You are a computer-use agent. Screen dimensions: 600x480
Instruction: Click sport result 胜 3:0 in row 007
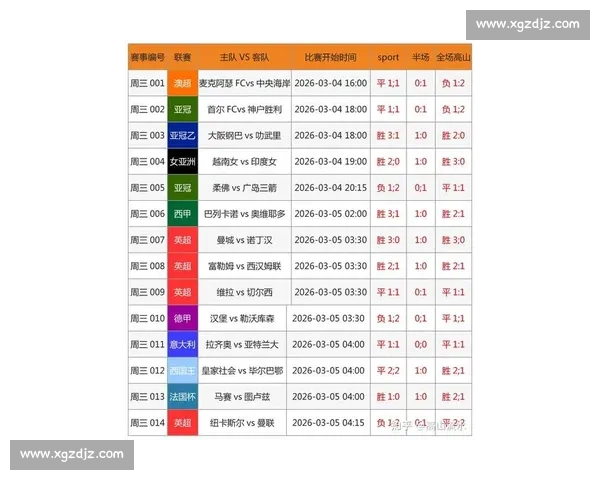click(388, 240)
